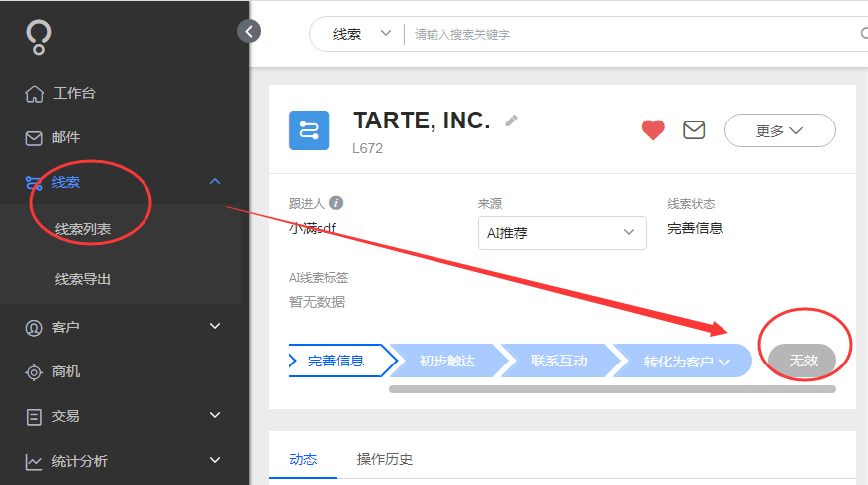868x485 pixels.
Task: Select the 联系互动 stage
Action: [x=559, y=362]
